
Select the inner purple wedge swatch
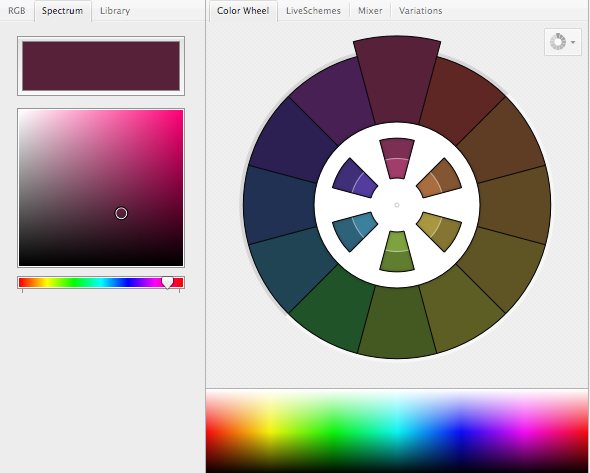355,179
